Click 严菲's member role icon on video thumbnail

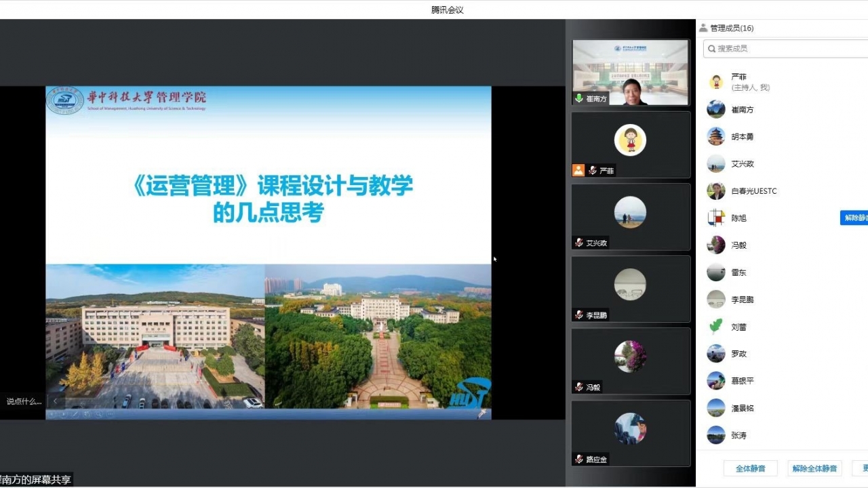click(578, 170)
